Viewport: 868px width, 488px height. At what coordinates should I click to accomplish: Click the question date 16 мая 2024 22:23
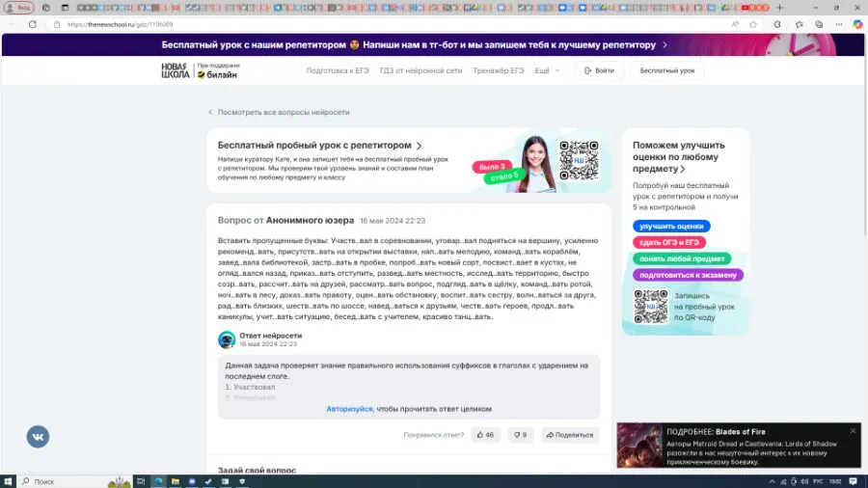[x=393, y=221]
